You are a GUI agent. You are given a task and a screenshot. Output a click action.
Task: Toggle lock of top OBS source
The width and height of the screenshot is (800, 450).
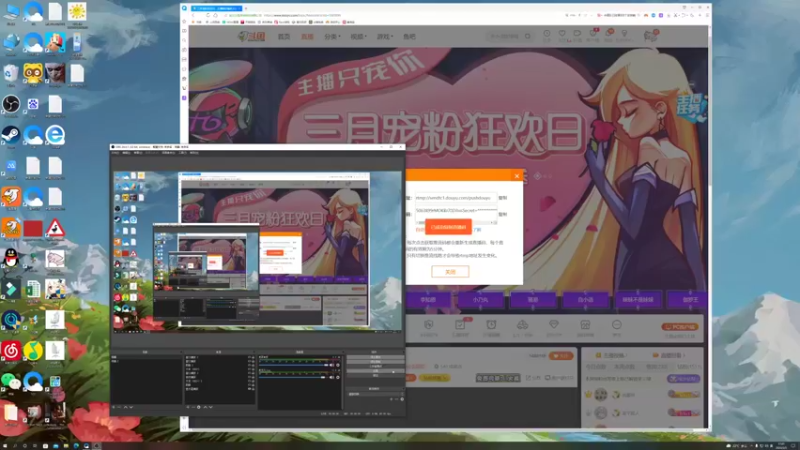point(253,357)
